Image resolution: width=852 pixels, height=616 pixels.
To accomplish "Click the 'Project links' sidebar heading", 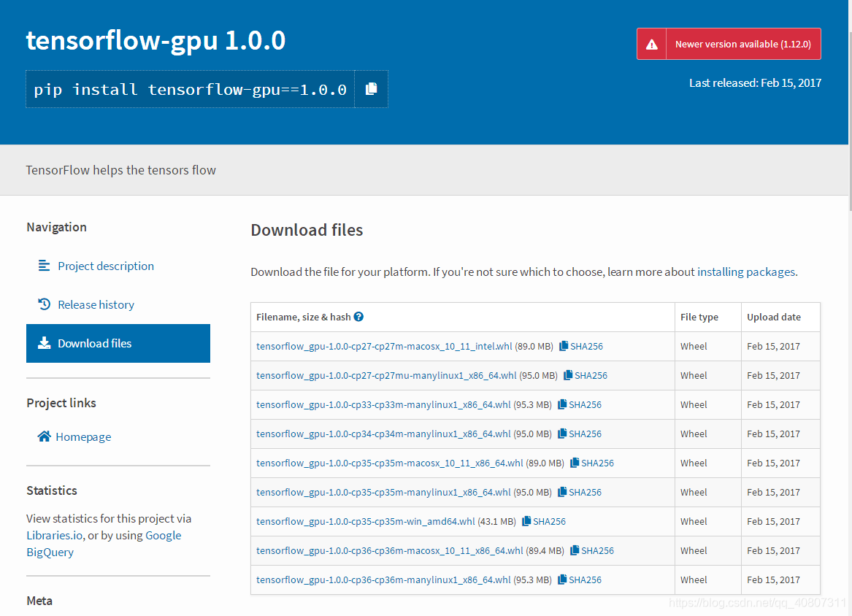I will click(x=61, y=403).
